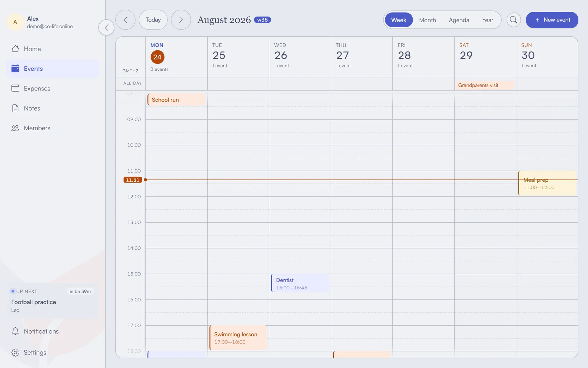Open the Swimming lesson event

coord(238,337)
